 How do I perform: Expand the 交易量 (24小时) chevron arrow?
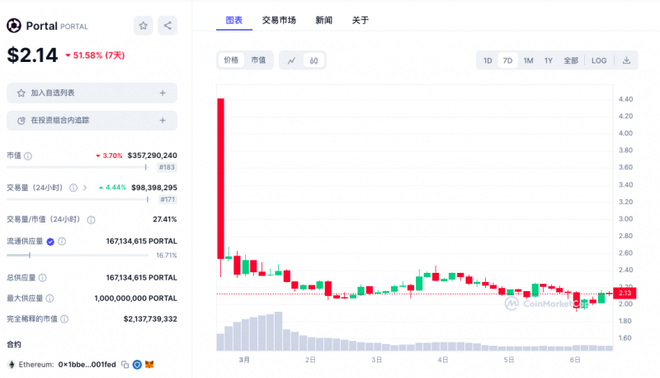[x=85, y=188]
